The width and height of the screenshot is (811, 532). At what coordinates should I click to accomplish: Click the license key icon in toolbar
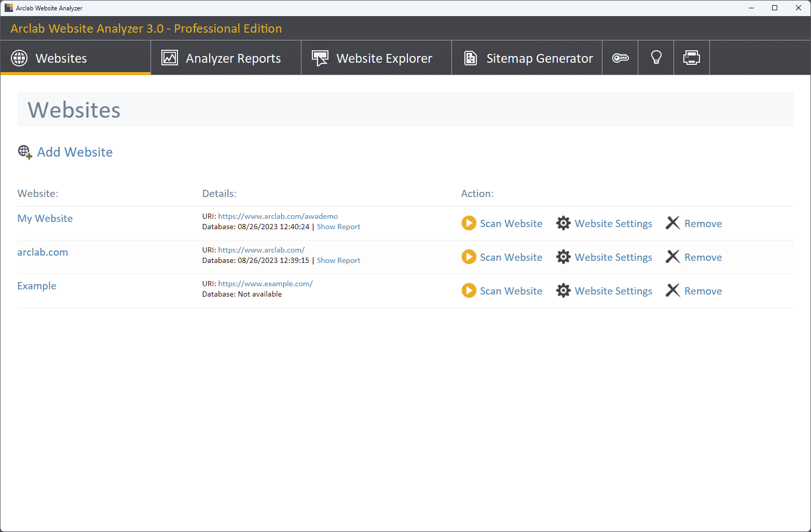pyautogui.click(x=620, y=58)
